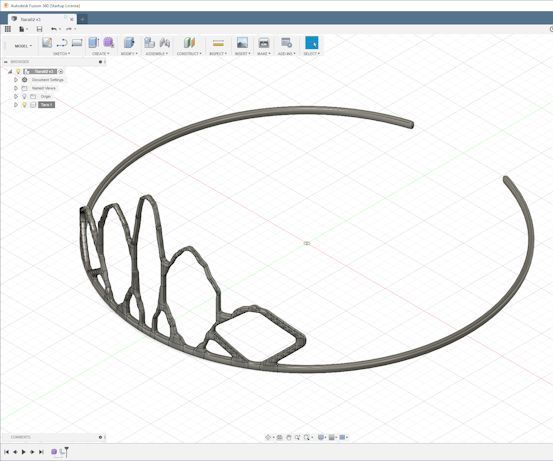Toggle Origin lightbulb visibility
553x461 pixels.
coord(24,96)
